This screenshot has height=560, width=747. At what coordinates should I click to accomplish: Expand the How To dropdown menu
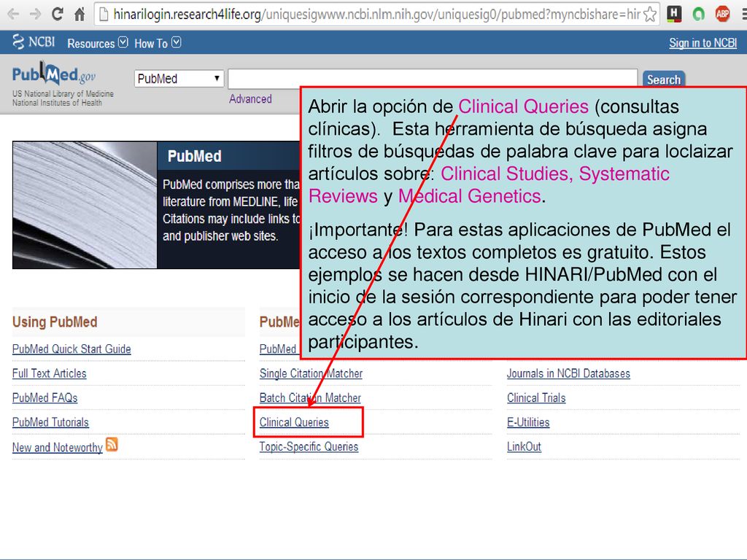click(158, 43)
